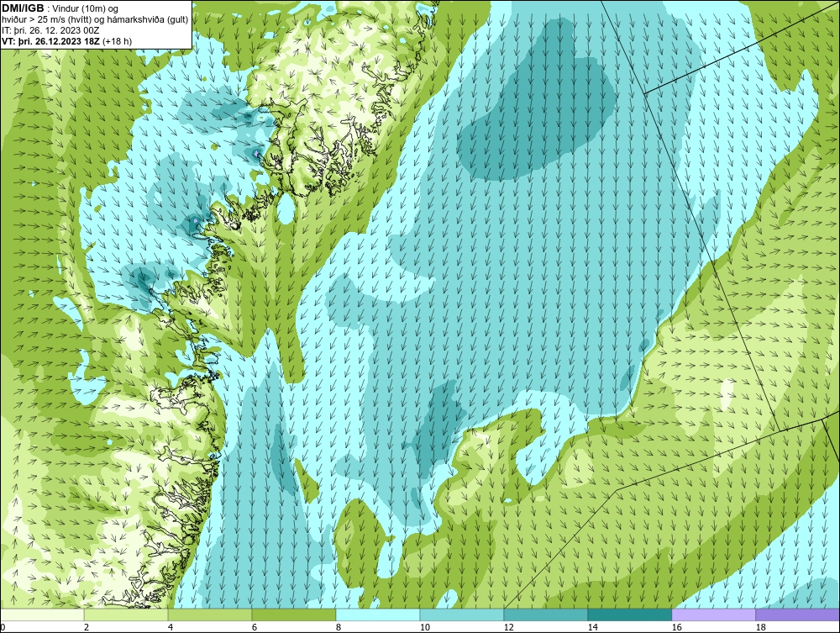
Task: Click the legend scale label '8'
Action: coord(338,627)
